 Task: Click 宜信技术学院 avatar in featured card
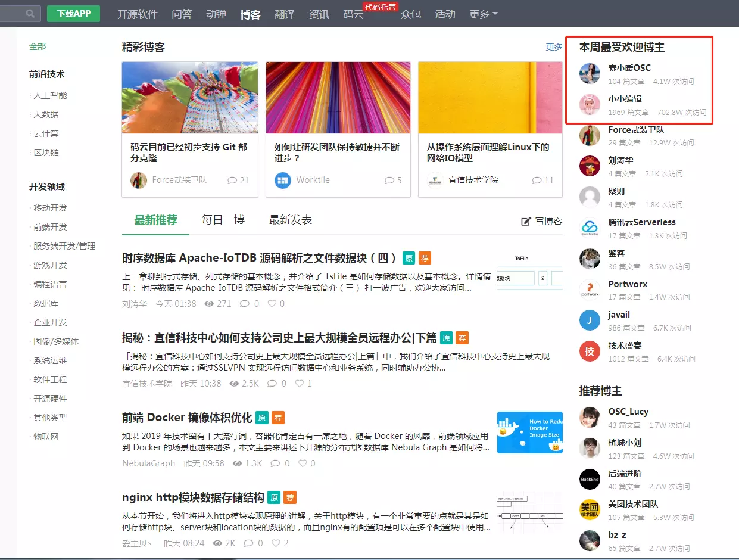435,180
